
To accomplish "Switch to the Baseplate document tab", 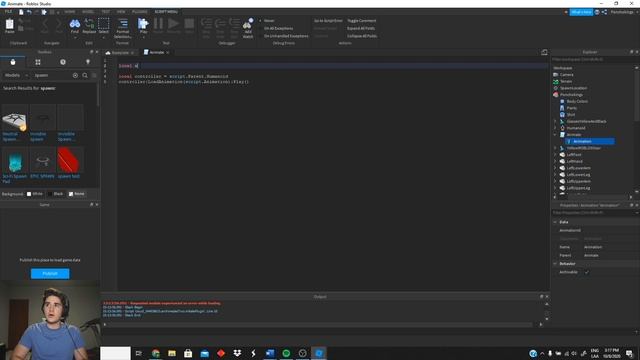I will click(x=120, y=53).
